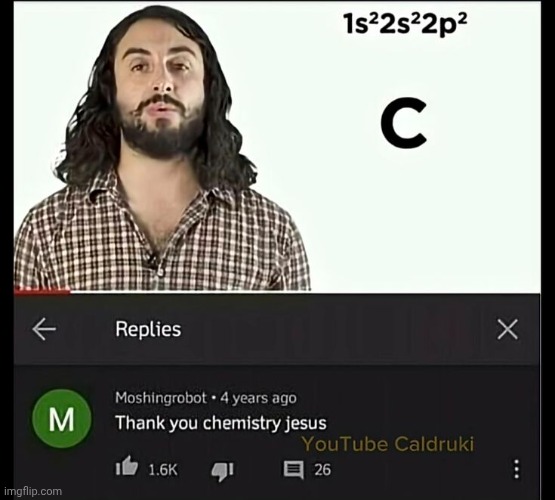This screenshot has height=500, width=555.
Task: Seek within the red played progress bar
Action: [42, 292]
